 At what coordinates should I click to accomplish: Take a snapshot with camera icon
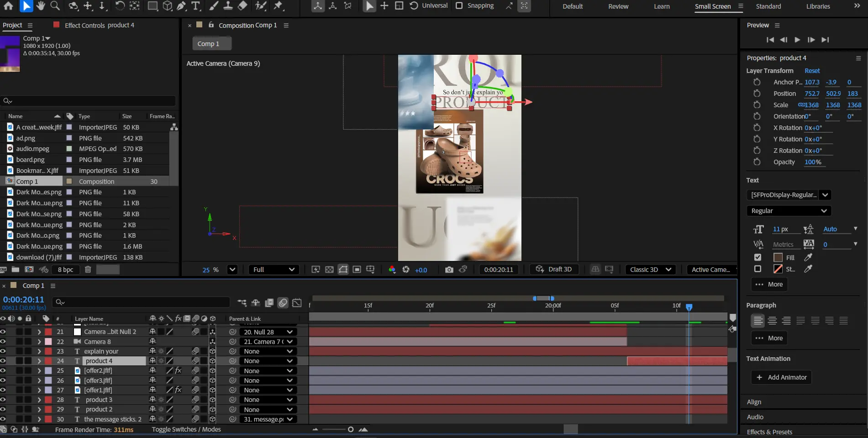[x=449, y=270]
